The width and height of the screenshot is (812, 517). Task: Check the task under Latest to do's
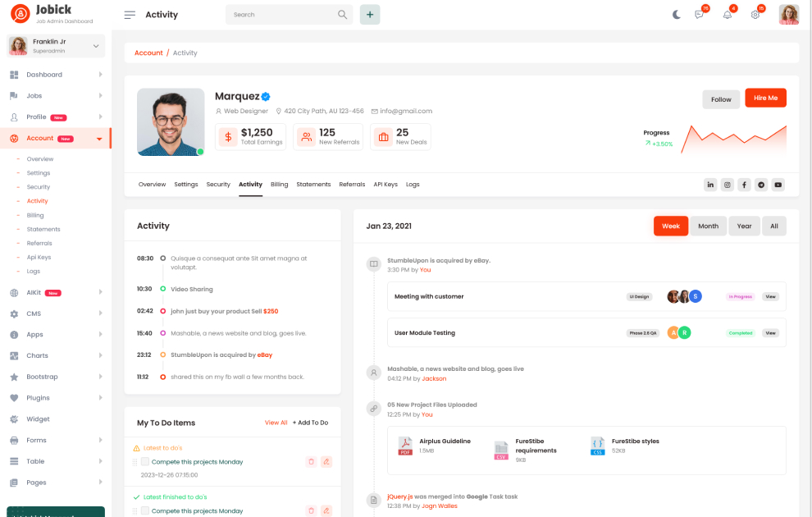click(x=145, y=462)
